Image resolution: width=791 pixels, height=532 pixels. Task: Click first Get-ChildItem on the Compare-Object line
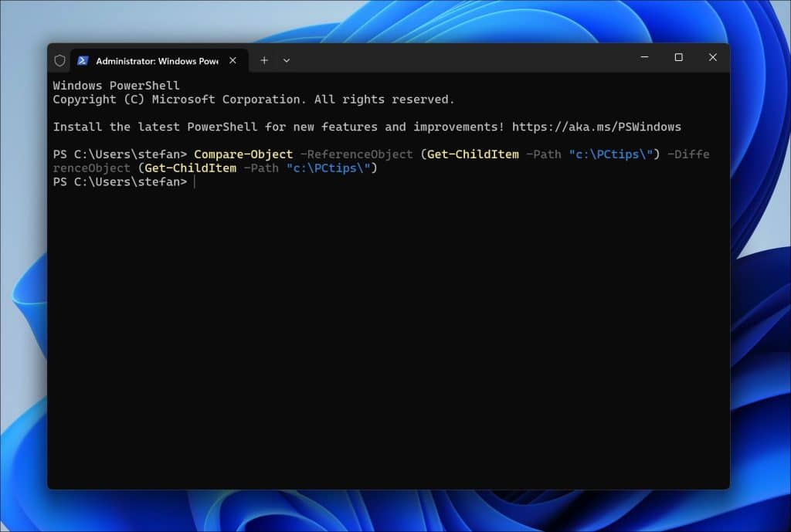click(473, 154)
